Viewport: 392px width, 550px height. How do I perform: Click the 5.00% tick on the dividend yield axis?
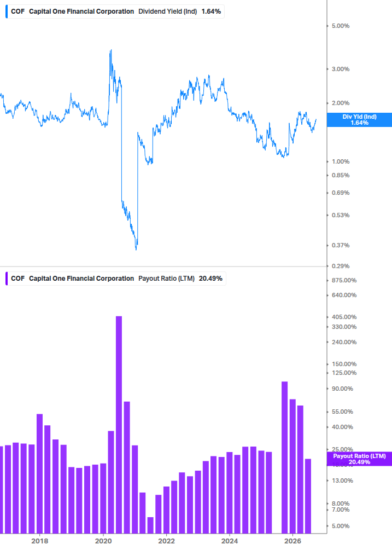pyautogui.click(x=341, y=26)
